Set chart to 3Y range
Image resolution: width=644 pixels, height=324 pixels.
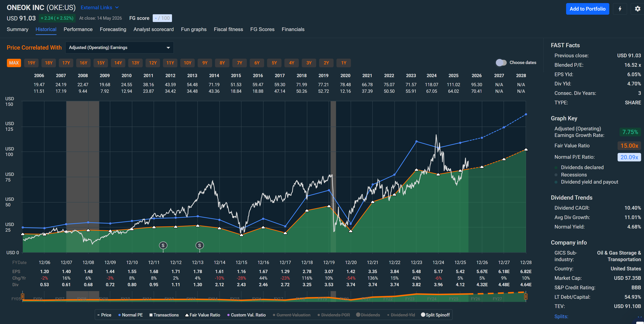click(309, 63)
